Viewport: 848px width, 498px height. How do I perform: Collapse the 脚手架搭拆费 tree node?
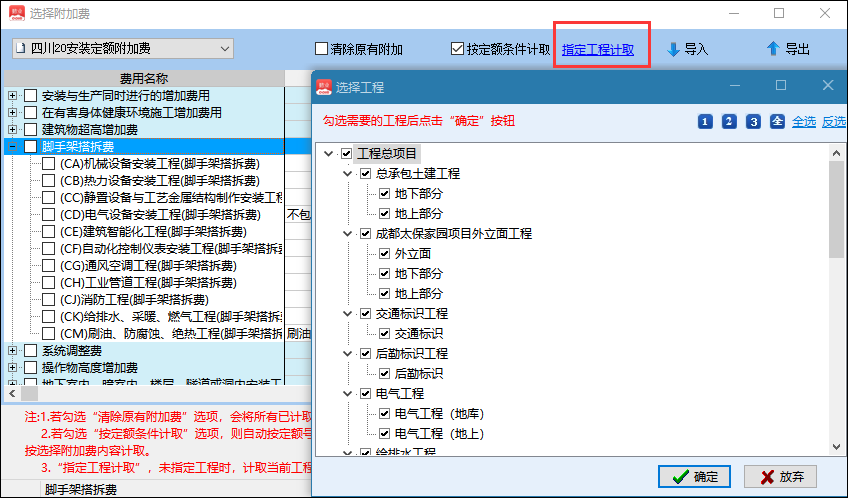coord(12,147)
